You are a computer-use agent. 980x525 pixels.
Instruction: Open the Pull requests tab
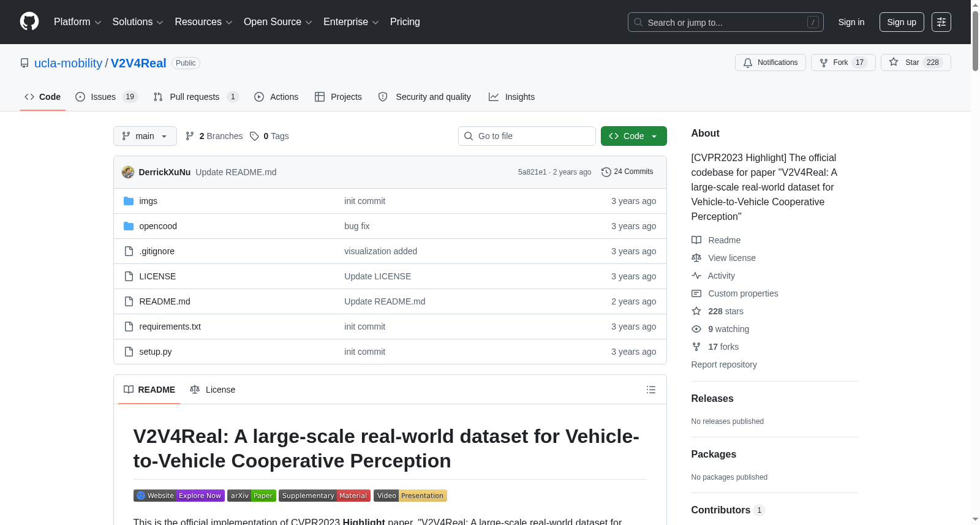[196, 97]
